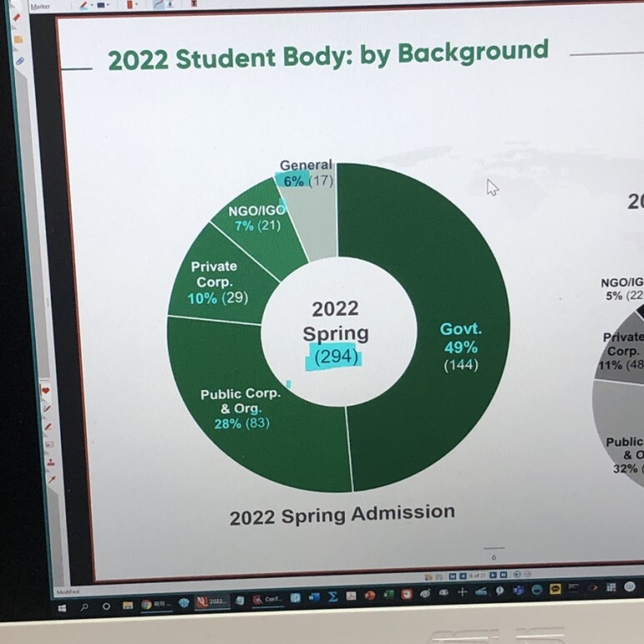644x644 pixels.
Task: Switch to the Chrome window on taskbar
Action: click(156, 604)
